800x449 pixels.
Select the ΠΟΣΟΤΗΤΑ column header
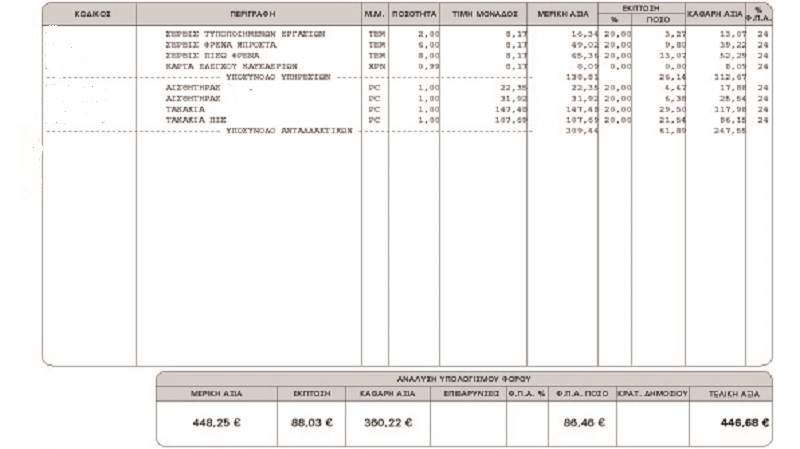tap(414, 14)
